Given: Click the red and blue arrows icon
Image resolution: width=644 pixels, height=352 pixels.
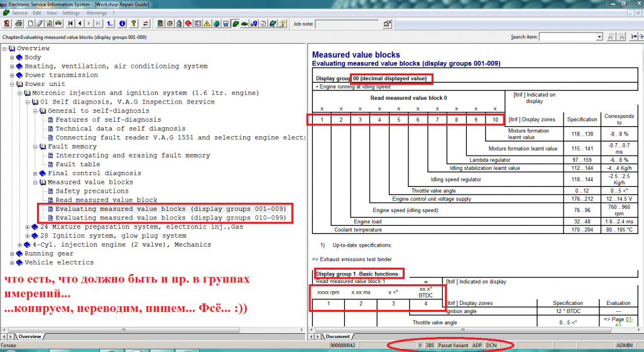Looking at the screenshot, I should pyautogui.click(x=146, y=24).
